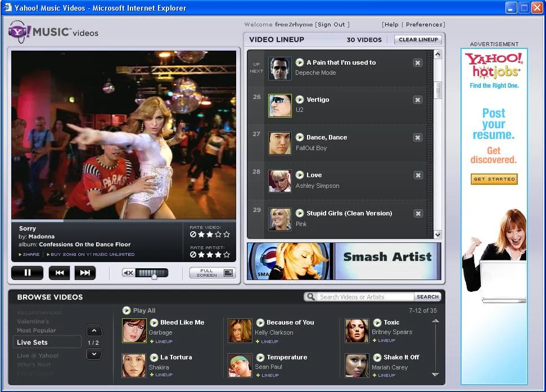Click Get Started in HotJobs ad
Screen dimensions: 546x392
coord(494,179)
